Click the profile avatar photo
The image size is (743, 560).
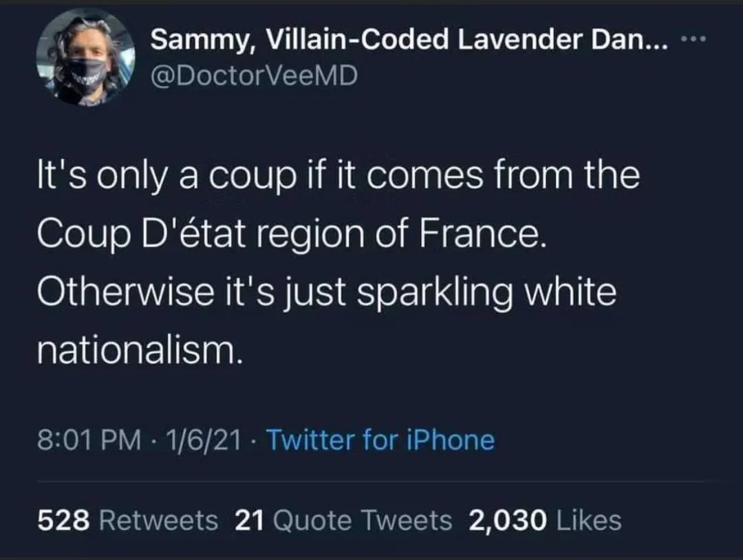[85, 58]
